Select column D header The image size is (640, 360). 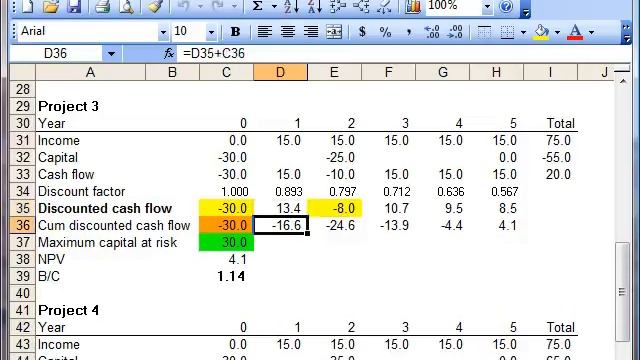(x=280, y=72)
